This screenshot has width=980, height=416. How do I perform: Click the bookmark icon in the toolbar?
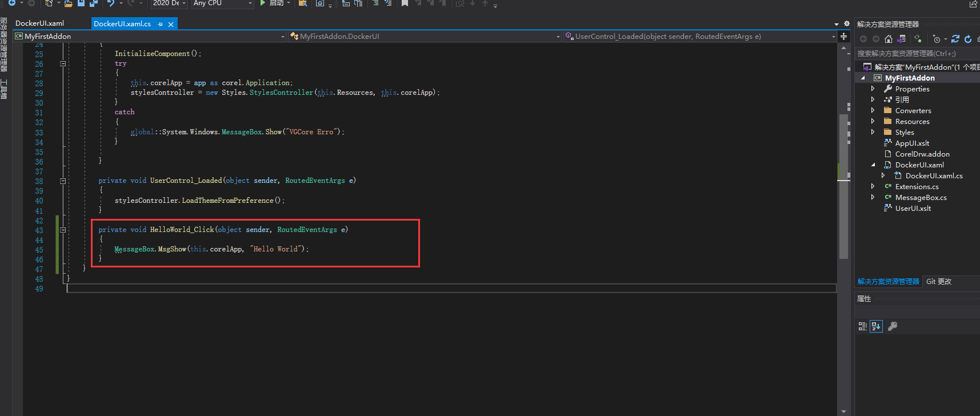pyautogui.click(x=405, y=3)
